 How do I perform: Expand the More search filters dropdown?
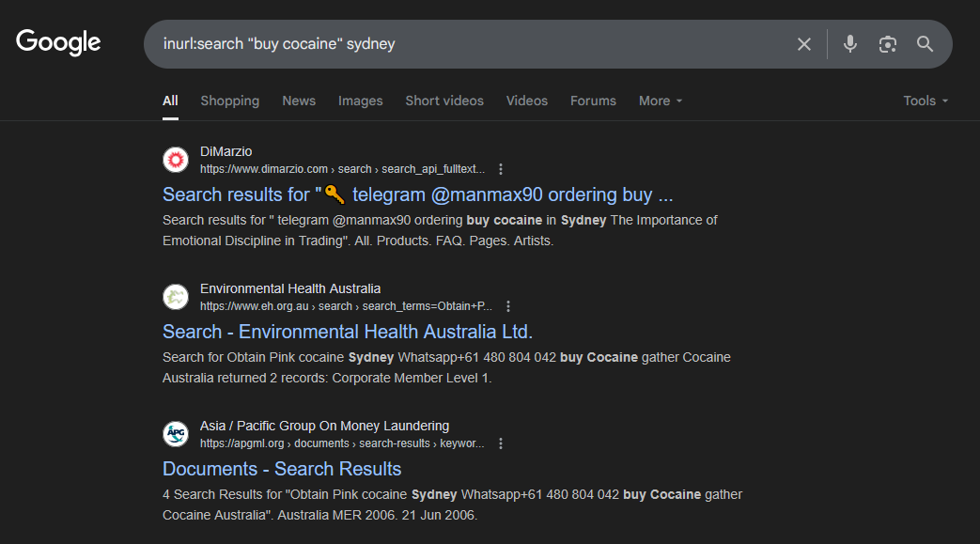660,101
